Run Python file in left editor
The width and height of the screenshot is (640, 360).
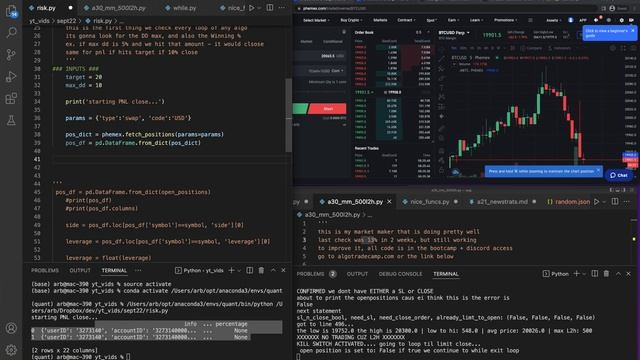[x=251, y=8]
